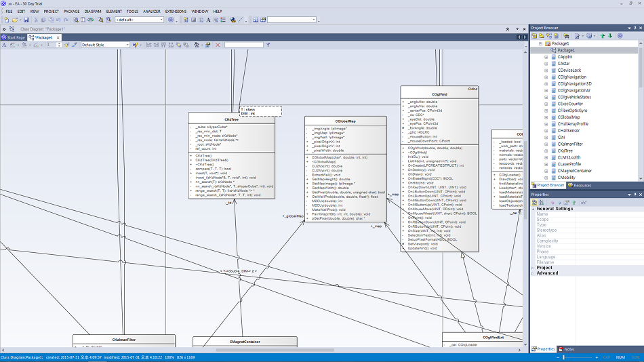Viewport: 644px width, 362px height.
Task: Move item down with green down arrow
Action: (610, 36)
